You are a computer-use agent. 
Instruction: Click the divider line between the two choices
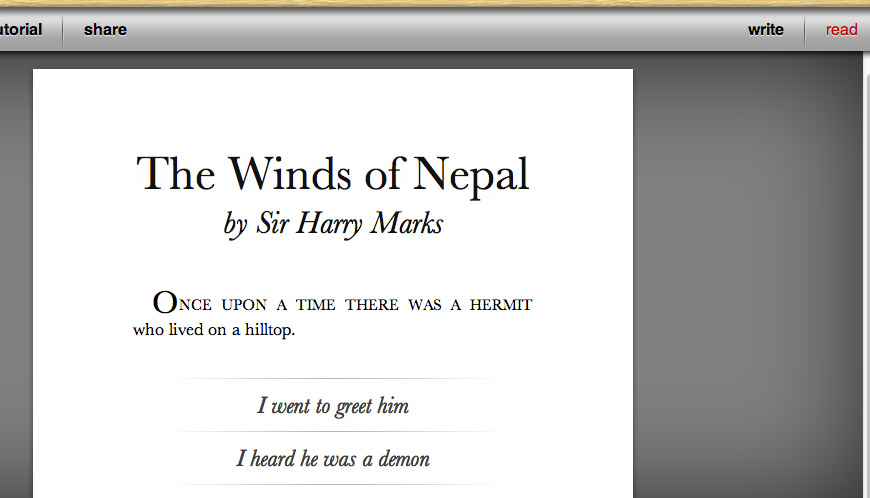333,432
